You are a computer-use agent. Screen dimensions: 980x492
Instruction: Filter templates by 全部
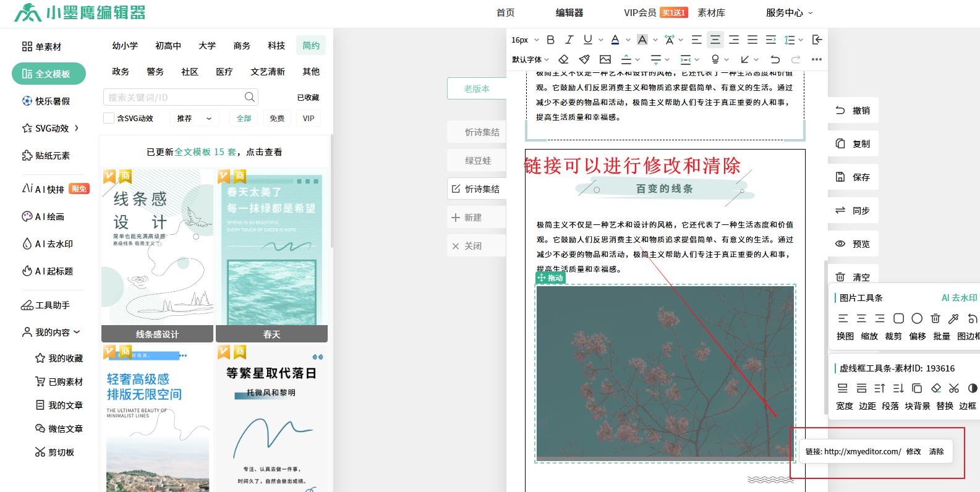click(244, 118)
